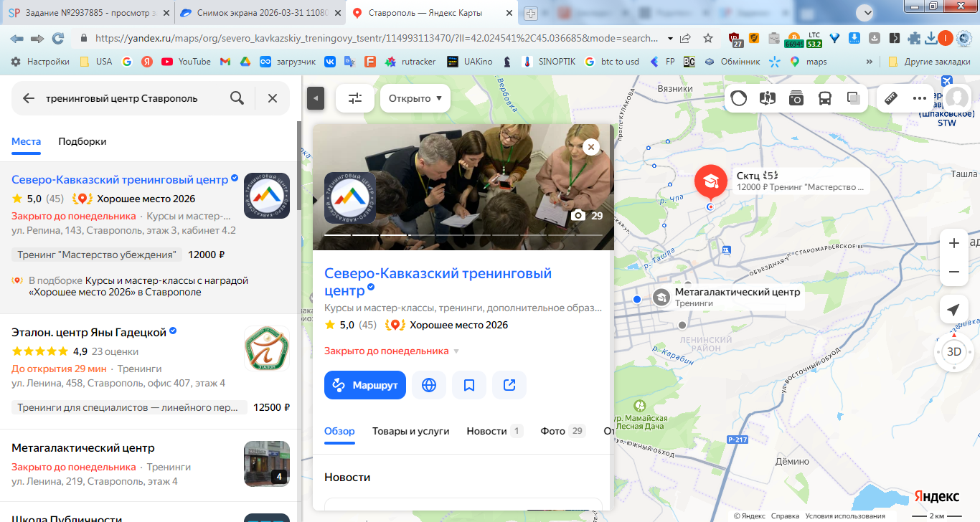Image resolution: width=980 pixels, height=522 pixels.
Task: Zoom in the map with plus
Action: coord(954,243)
